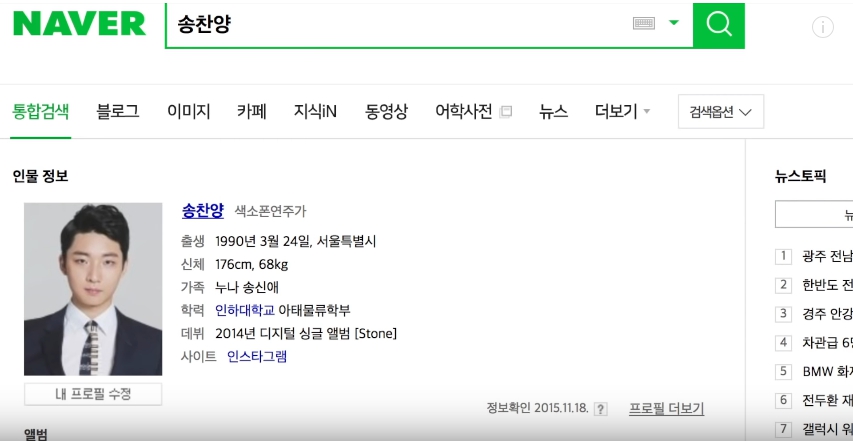Click the info icon at top right
This screenshot has height=441, width=853.
(823, 27)
